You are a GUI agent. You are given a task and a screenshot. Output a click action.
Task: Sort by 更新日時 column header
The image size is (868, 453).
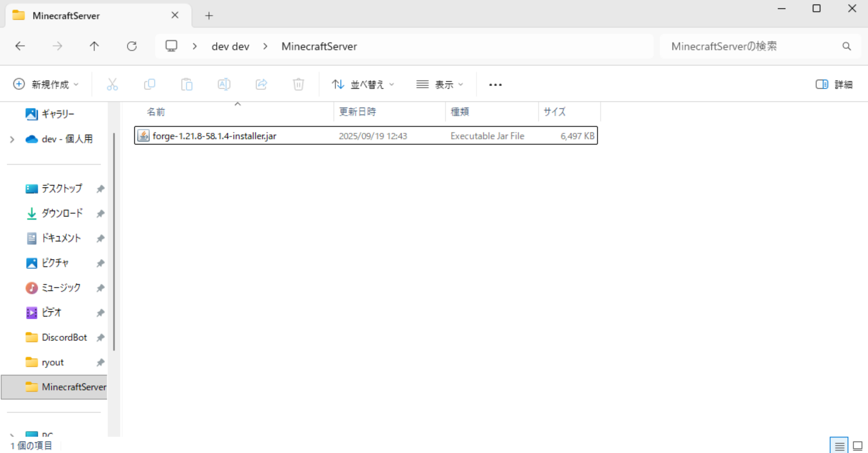click(x=358, y=112)
